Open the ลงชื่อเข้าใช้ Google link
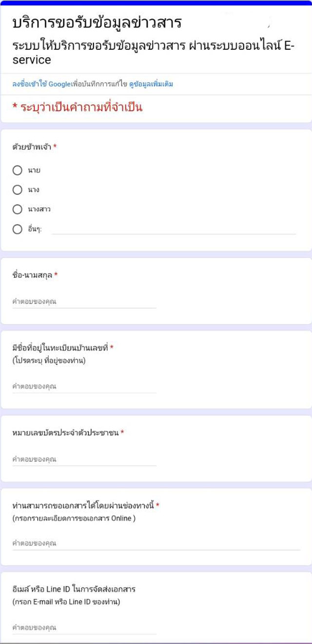The image size is (312, 644). click(41, 84)
